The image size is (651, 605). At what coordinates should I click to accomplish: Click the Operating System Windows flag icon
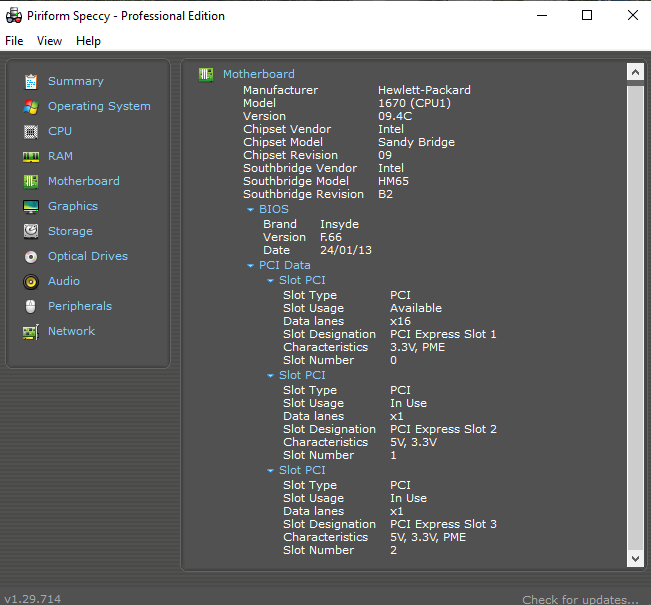click(30, 106)
